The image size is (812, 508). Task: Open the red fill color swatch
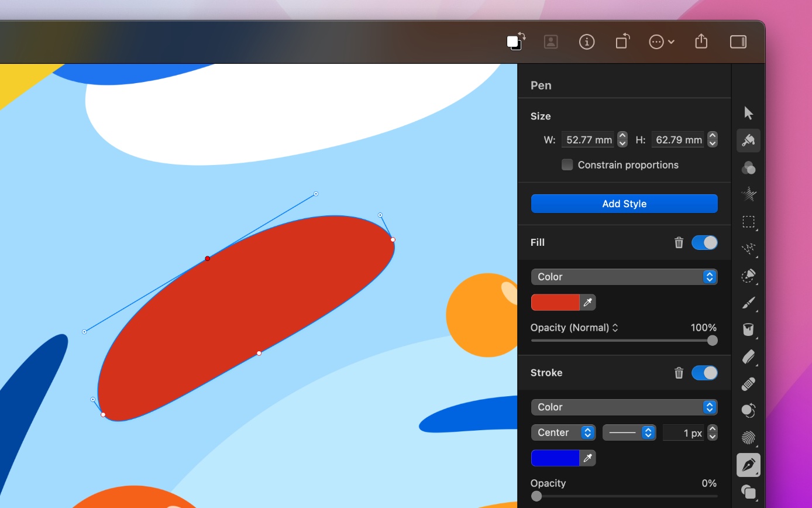[555, 302]
